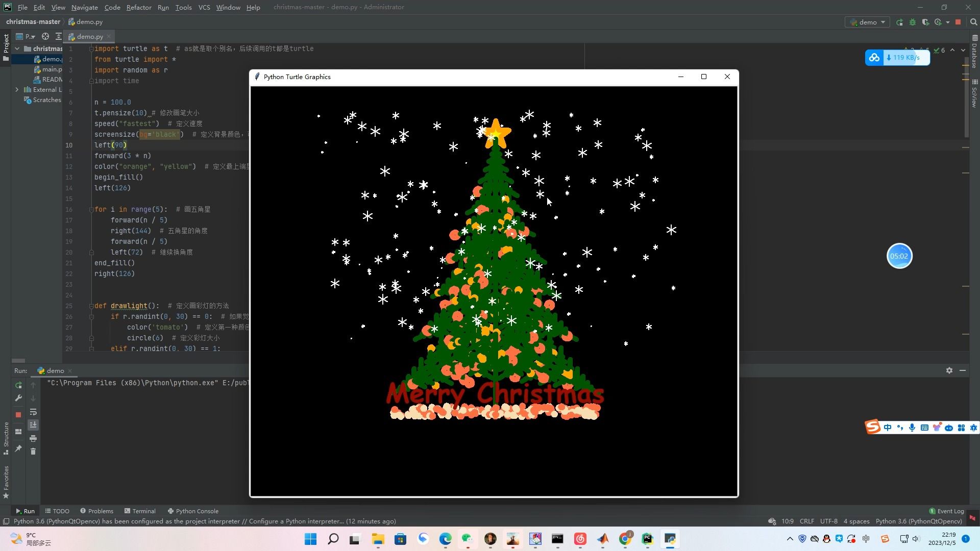Open the demo run configuration dropdown
Viewport: 980px width, 551px height.
tap(868, 22)
